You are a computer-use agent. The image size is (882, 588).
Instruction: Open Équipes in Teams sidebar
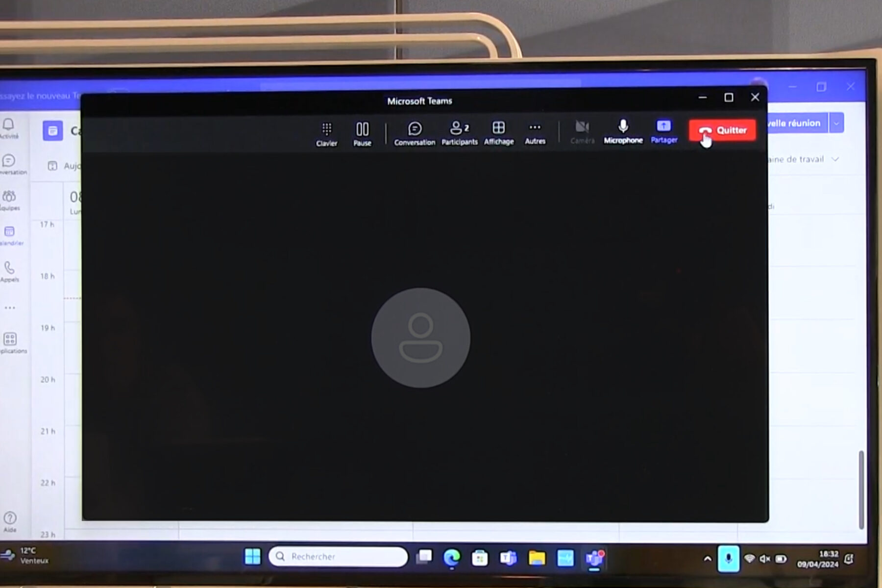(x=10, y=200)
